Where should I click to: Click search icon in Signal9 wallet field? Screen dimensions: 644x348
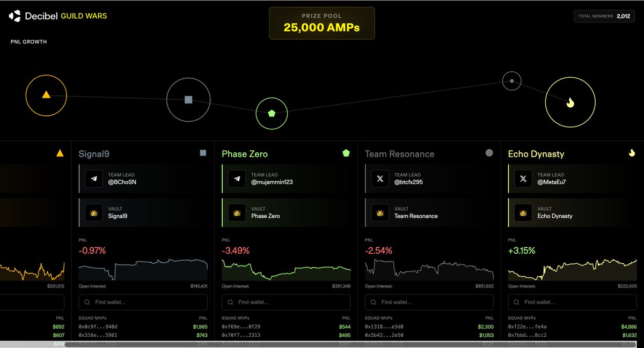pos(87,302)
